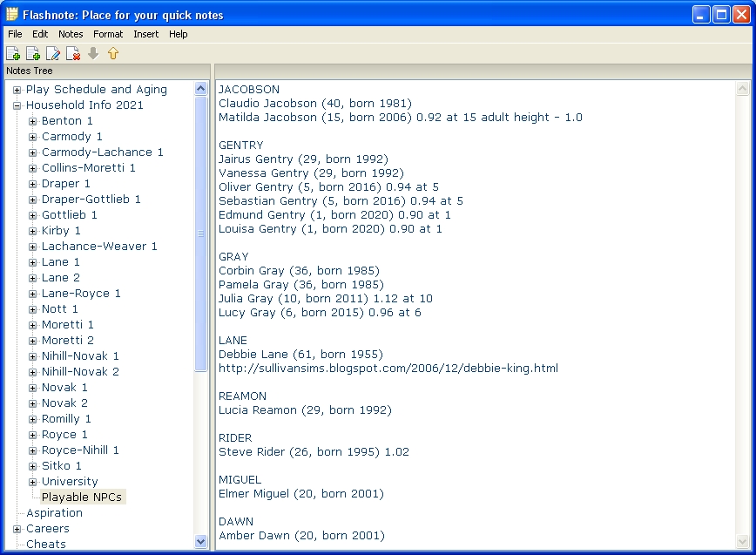756x555 pixels.
Task: Select the Novak 2 note
Action: click(x=64, y=403)
